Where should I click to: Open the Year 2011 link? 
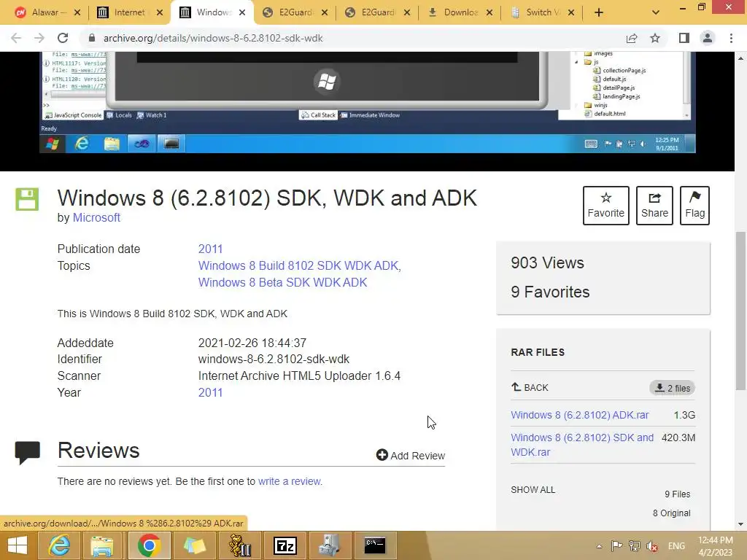[210, 393]
